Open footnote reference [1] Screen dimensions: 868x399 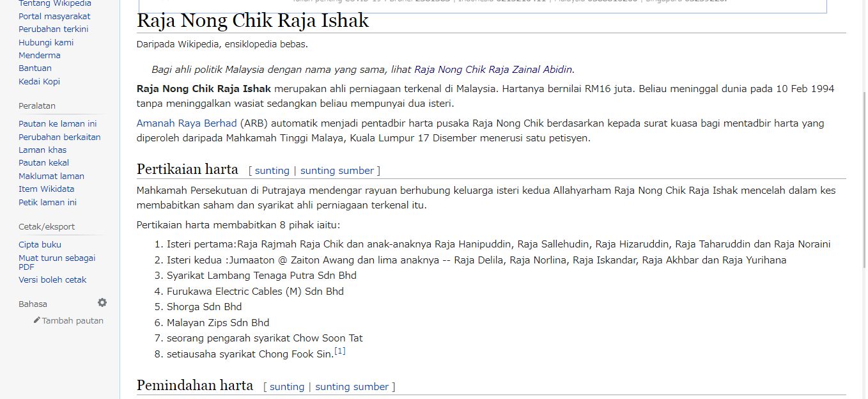pos(340,351)
